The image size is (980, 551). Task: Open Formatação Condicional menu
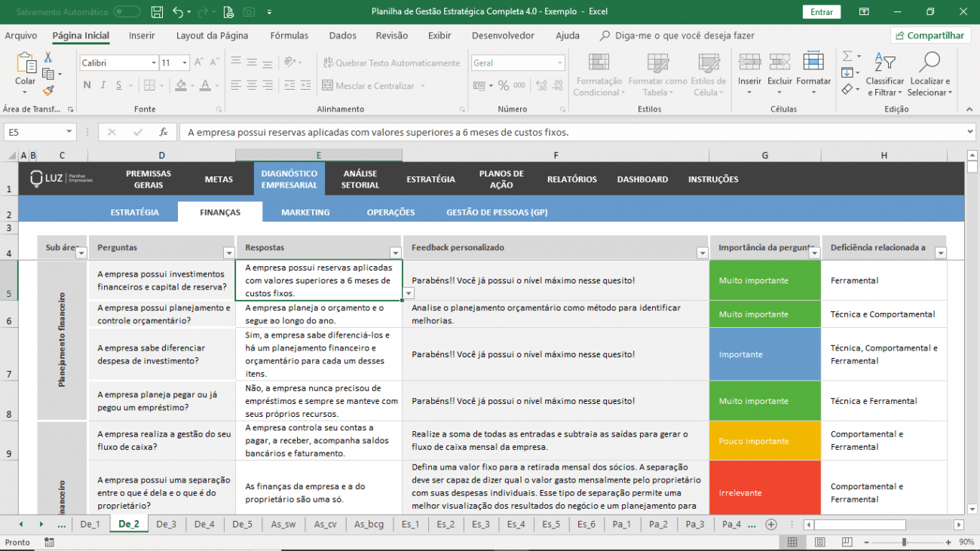coord(599,75)
